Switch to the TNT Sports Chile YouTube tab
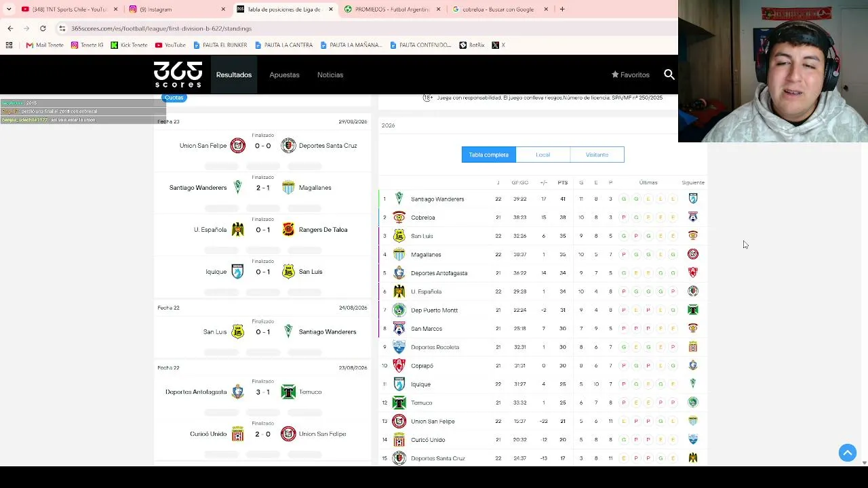 tap(68, 9)
